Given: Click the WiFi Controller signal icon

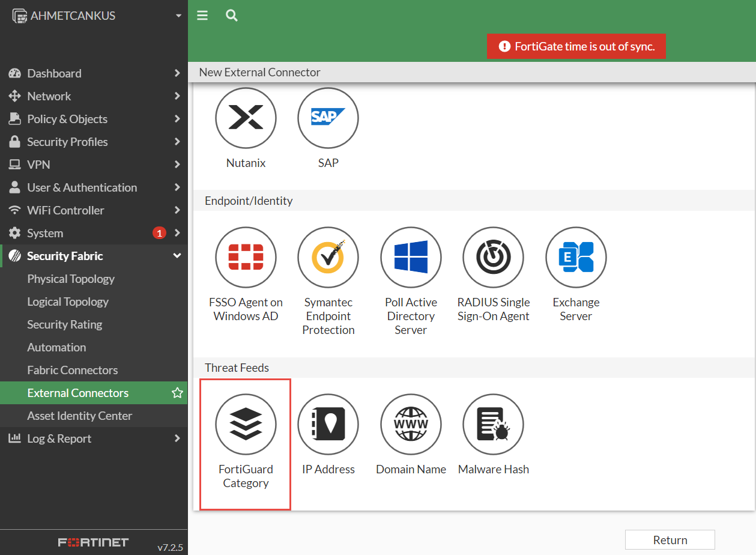Looking at the screenshot, I should click(14, 210).
